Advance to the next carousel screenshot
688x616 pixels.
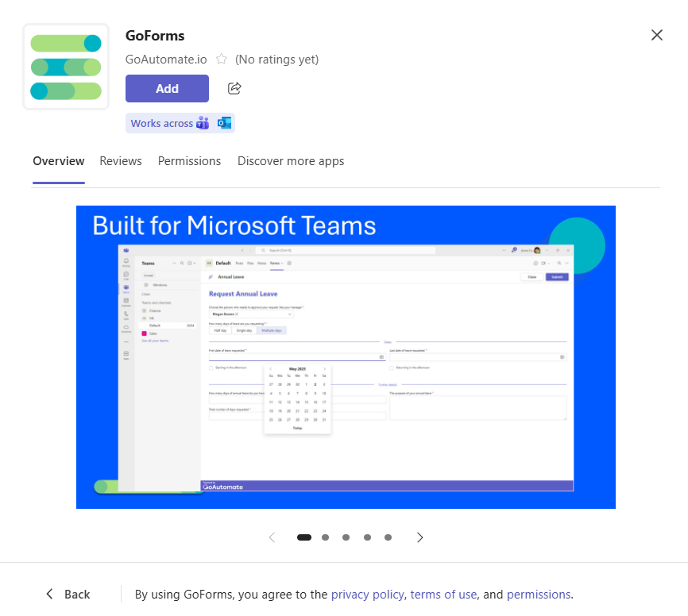420,537
